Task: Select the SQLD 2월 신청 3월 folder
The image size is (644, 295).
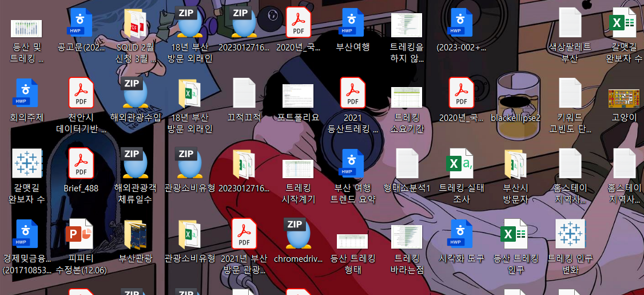Action: click(136, 23)
